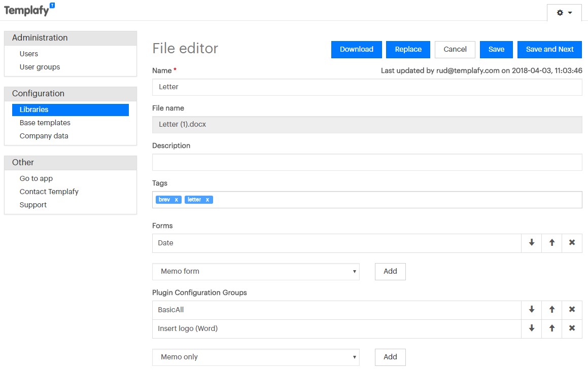Remove Date form with X icon

pos(572,243)
